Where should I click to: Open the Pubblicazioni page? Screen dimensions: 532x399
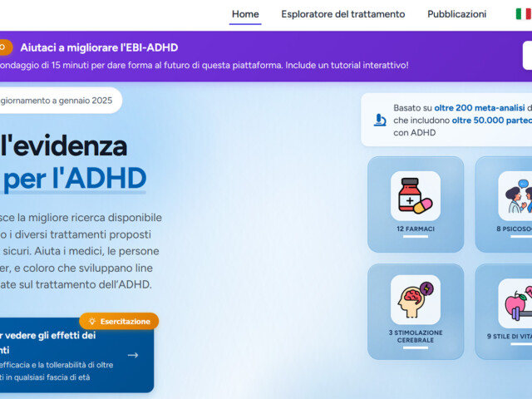coord(456,14)
